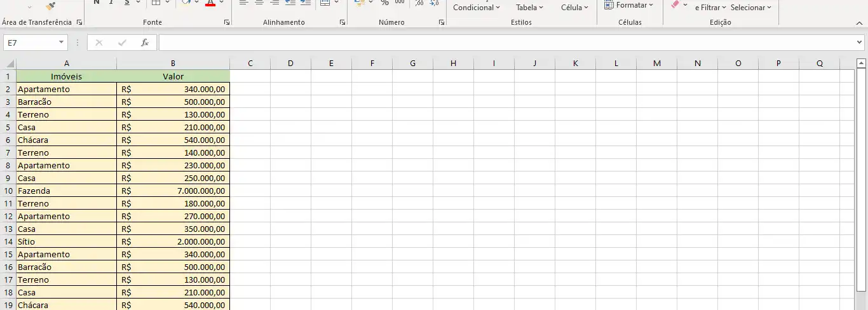Increase the cell indent
The height and width of the screenshot is (310, 868).
coord(306,3)
